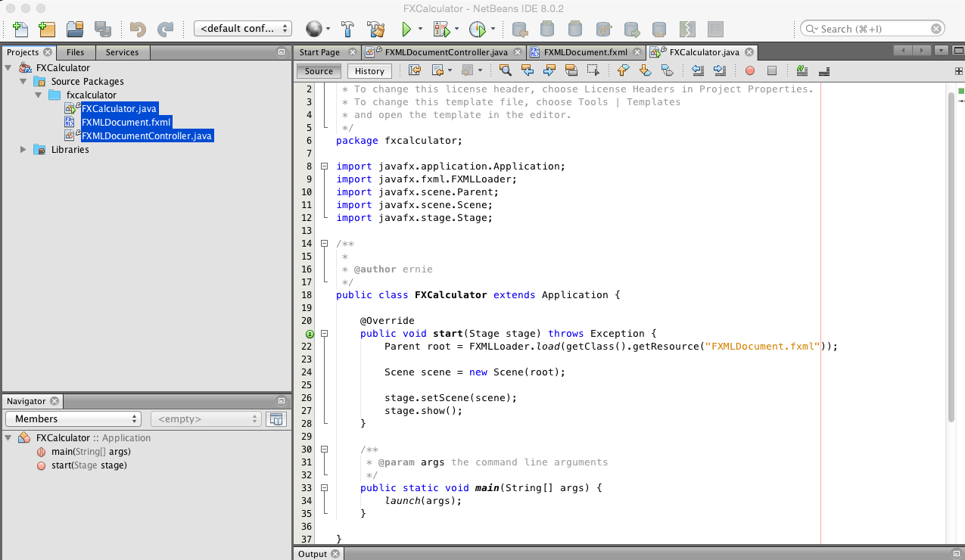
Task: Click the Clean and Build icon
Action: (376, 29)
